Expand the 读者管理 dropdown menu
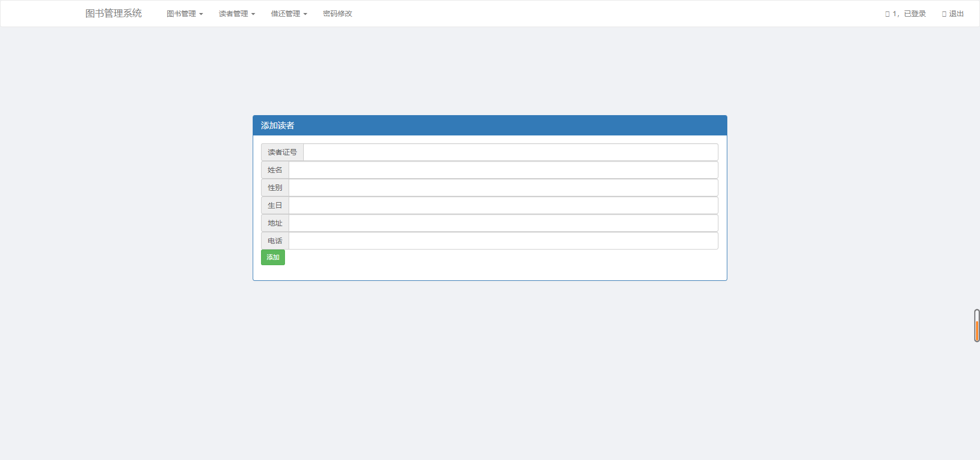The width and height of the screenshot is (980, 460). (x=237, y=14)
